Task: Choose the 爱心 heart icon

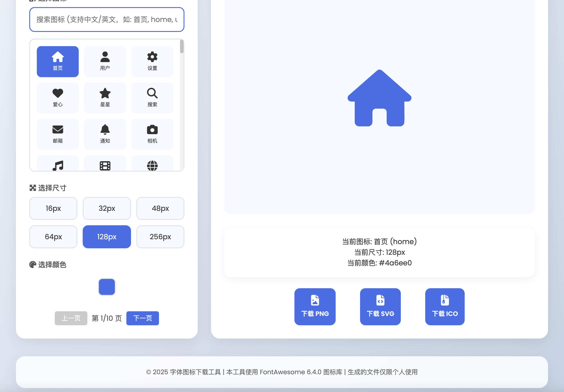Action: point(58,98)
